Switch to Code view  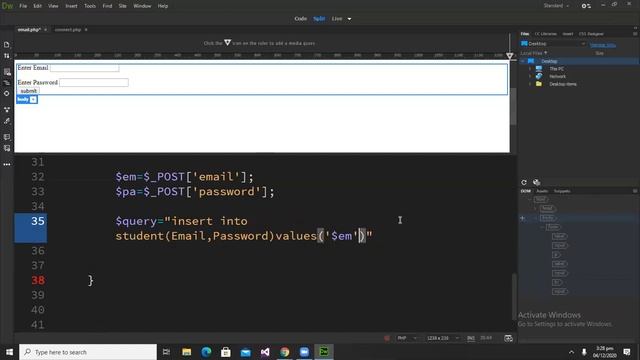coord(300,19)
